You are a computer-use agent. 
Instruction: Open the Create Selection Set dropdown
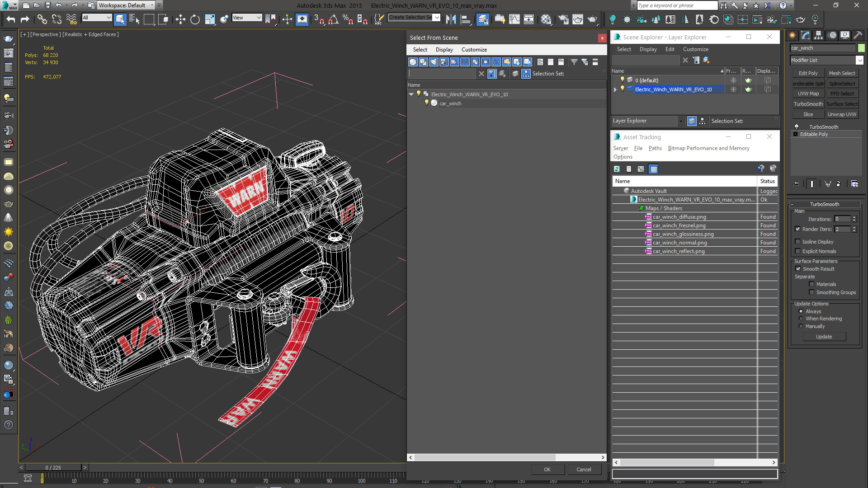tap(437, 18)
